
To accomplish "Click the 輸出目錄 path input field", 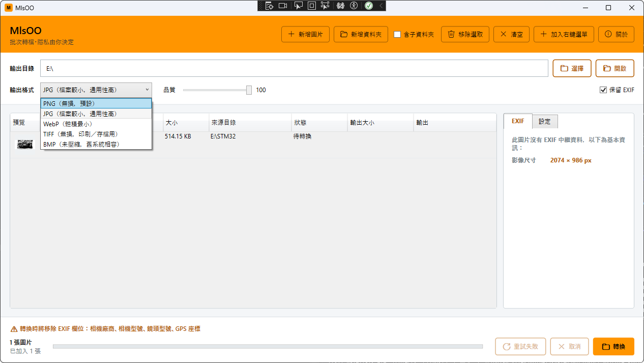I will [294, 68].
